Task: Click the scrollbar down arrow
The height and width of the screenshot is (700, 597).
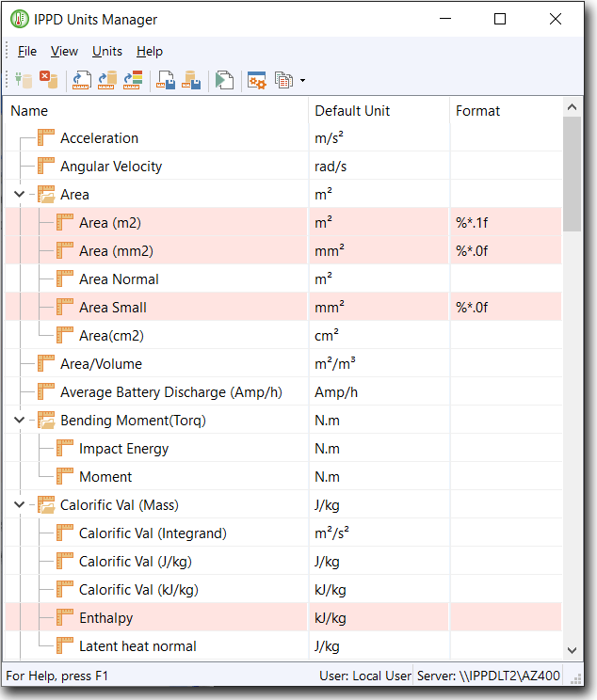Action: click(572, 649)
